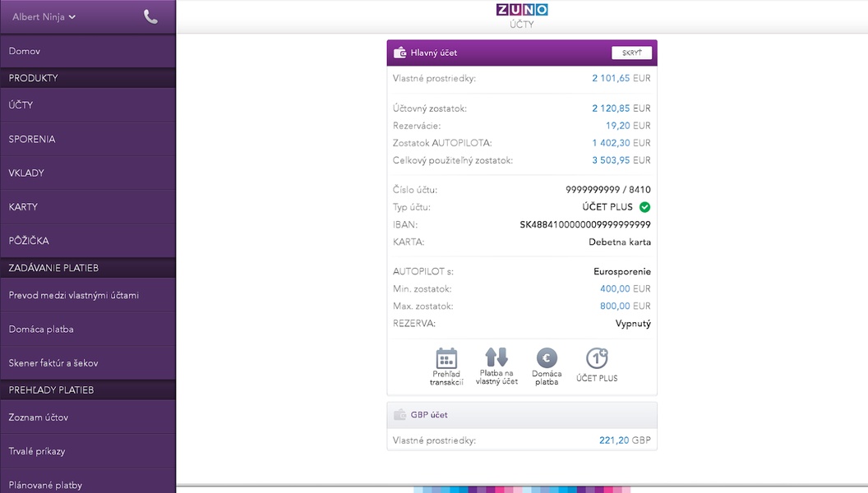Open the Albert Ninja user dropdown
Screen dimensions: 868x493
point(44,17)
